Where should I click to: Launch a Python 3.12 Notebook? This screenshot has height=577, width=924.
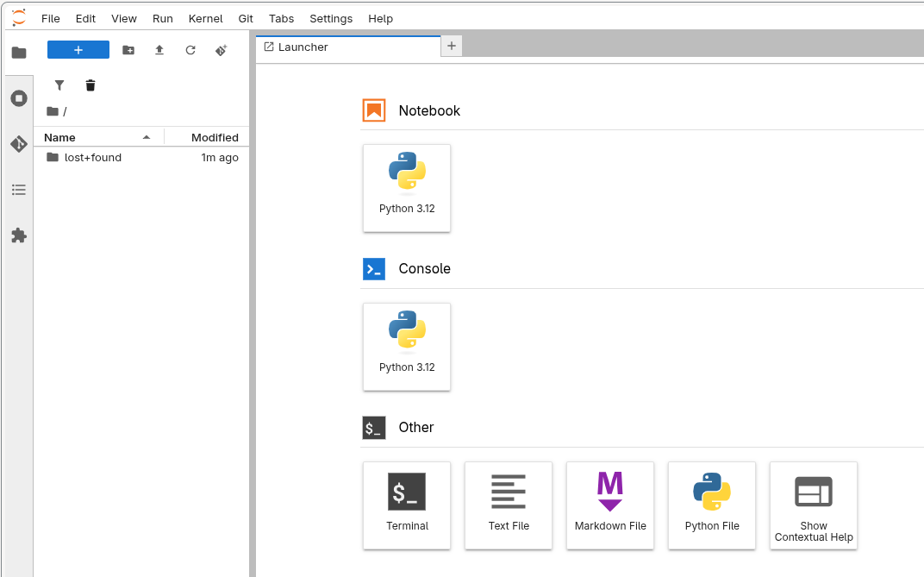[407, 188]
